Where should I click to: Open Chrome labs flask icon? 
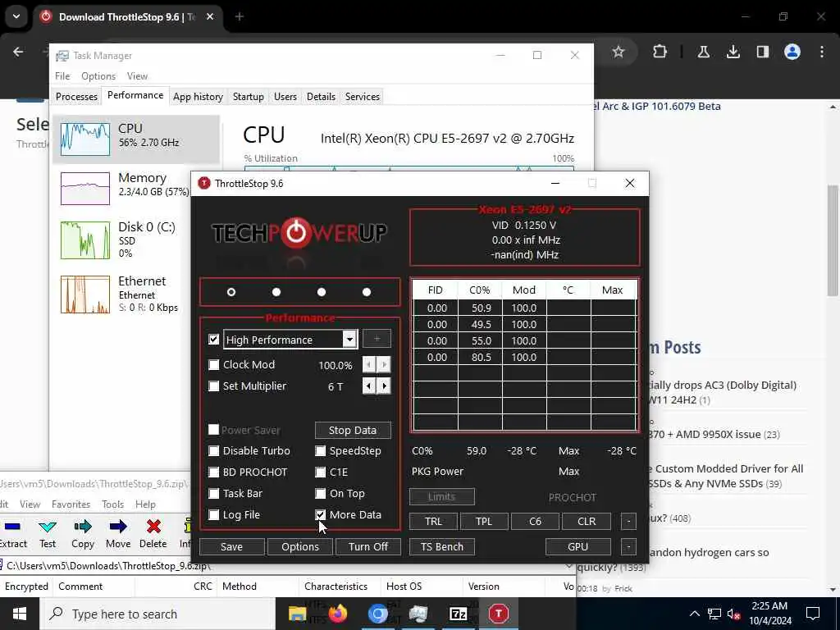[703, 52]
